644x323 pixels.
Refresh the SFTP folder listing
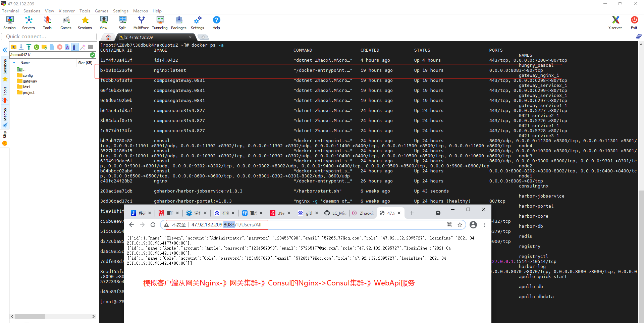click(x=37, y=47)
